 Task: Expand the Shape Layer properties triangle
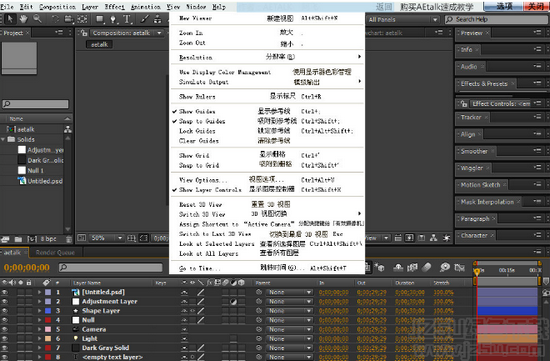click(x=39, y=310)
